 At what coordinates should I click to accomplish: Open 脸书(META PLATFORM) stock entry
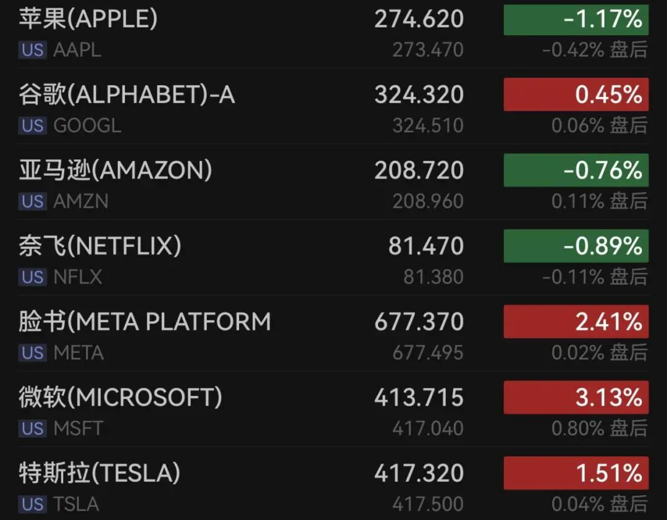point(144,321)
